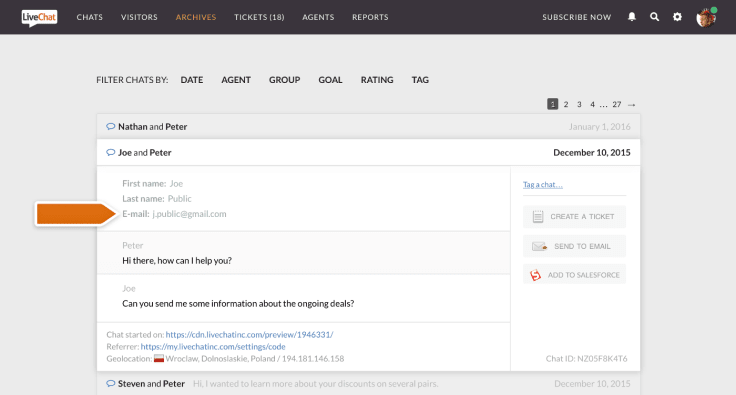
Task: Switch to the Archives section
Action: (x=196, y=17)
